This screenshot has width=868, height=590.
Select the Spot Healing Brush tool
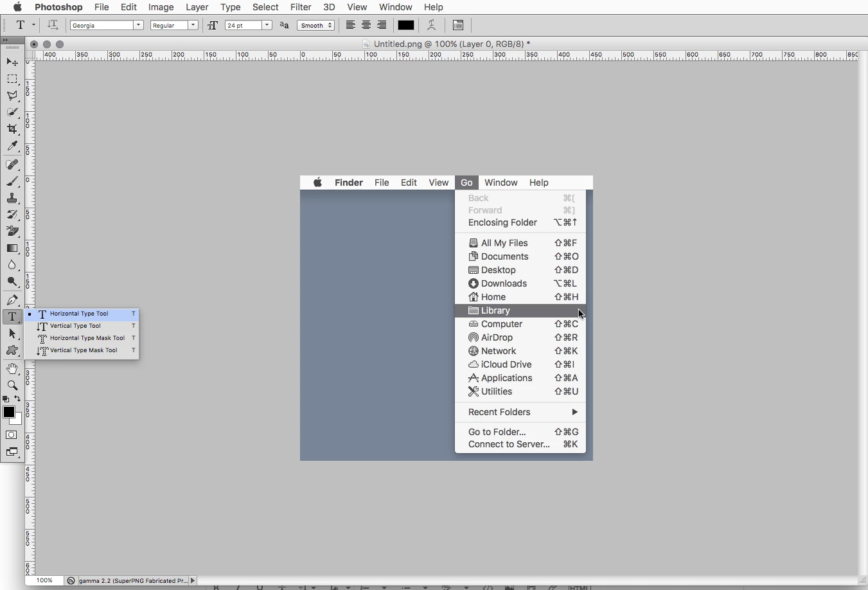(x=12, y=165)
